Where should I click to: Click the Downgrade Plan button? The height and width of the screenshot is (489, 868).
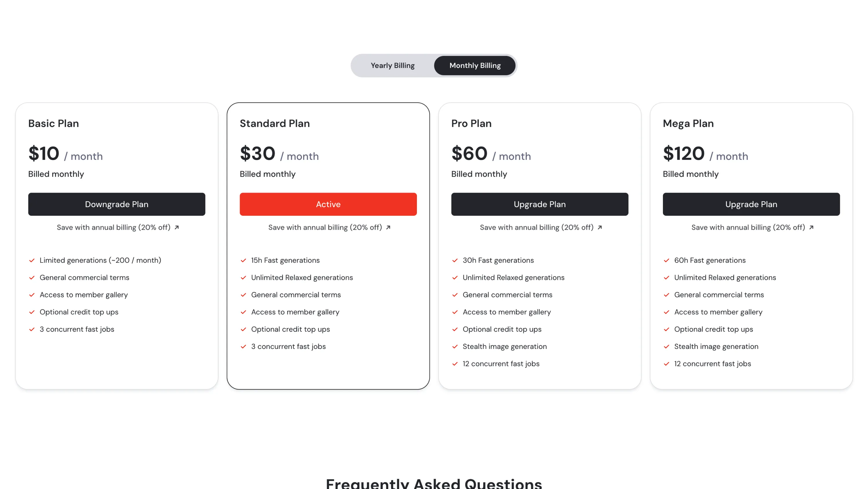(x=116, y=204)
